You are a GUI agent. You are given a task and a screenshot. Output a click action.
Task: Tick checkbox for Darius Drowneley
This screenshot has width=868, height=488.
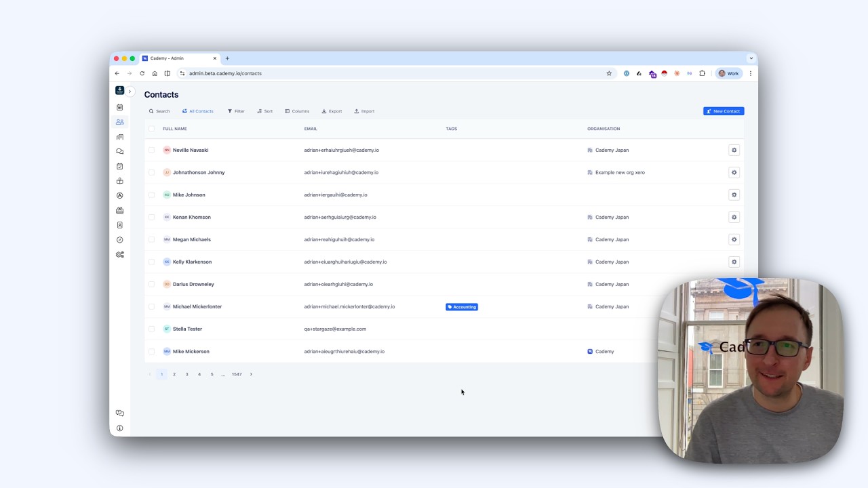(151, 284)
